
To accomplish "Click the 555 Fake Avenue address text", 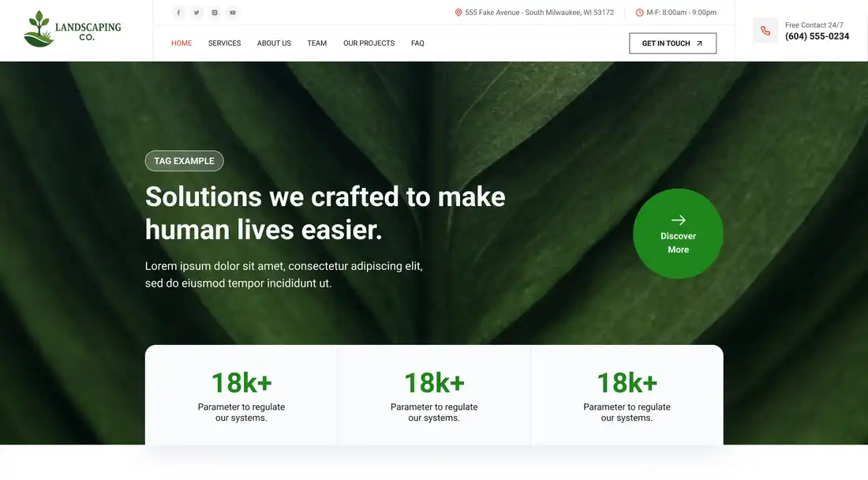I will [x=539, y=12].
